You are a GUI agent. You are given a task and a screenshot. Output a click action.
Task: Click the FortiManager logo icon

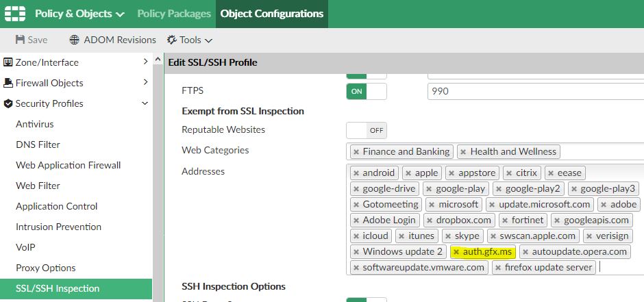14,14
